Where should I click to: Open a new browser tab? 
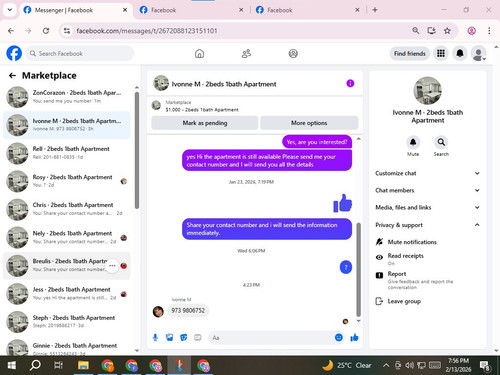click(x=375, y=10)
